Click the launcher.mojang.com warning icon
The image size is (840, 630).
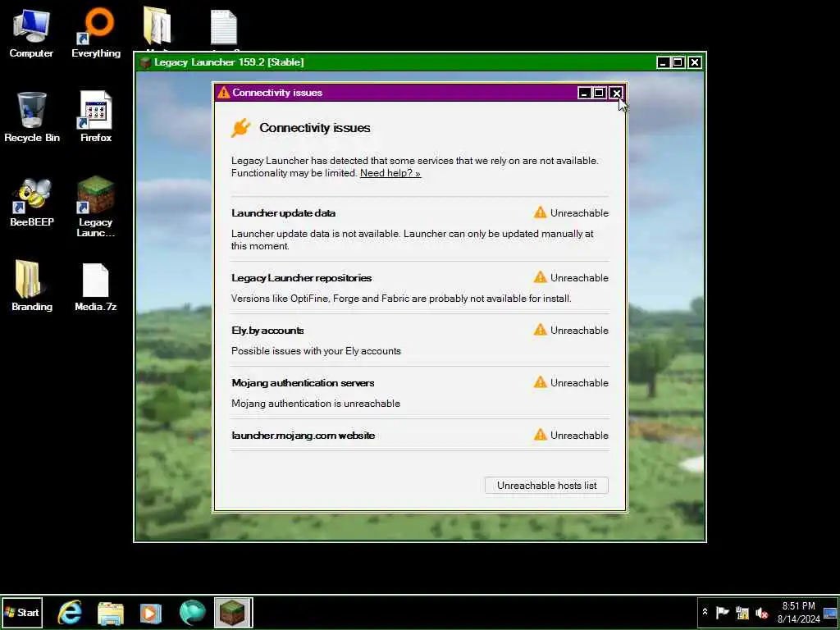click(x=540, y=435)
